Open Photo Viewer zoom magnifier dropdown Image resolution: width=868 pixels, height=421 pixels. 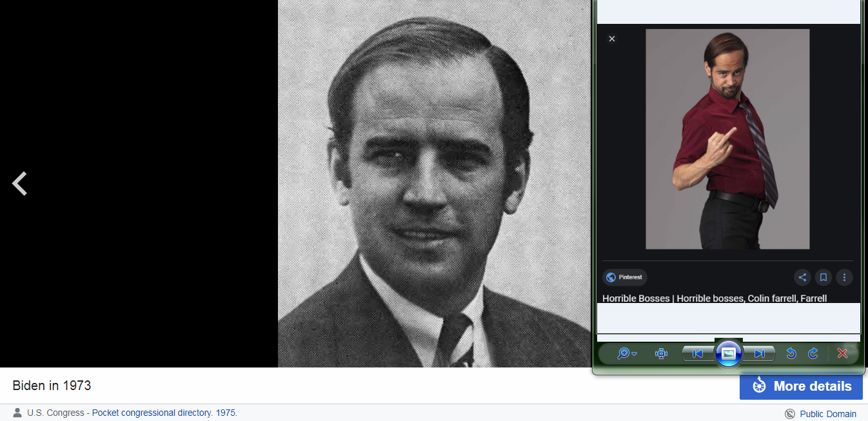point(627,353)
